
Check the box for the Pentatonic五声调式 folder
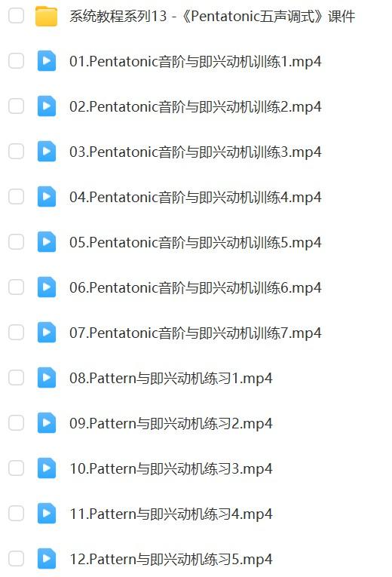point(16,15)
